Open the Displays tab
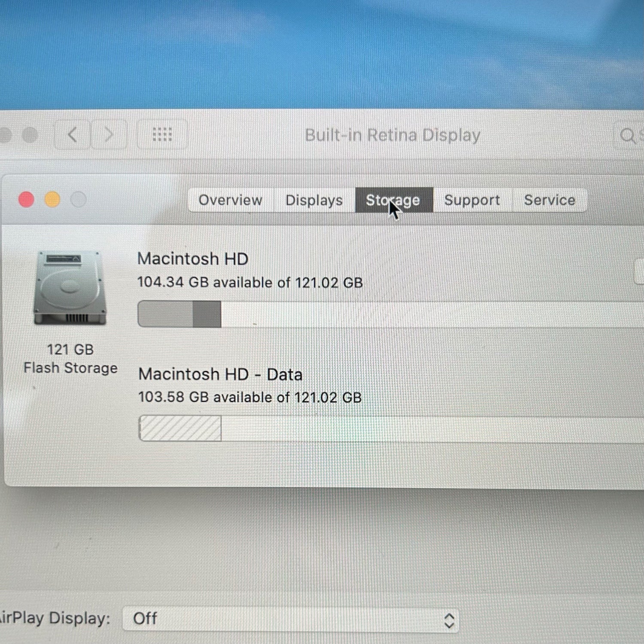Screen dimensions: 644x644 [314, 200]
